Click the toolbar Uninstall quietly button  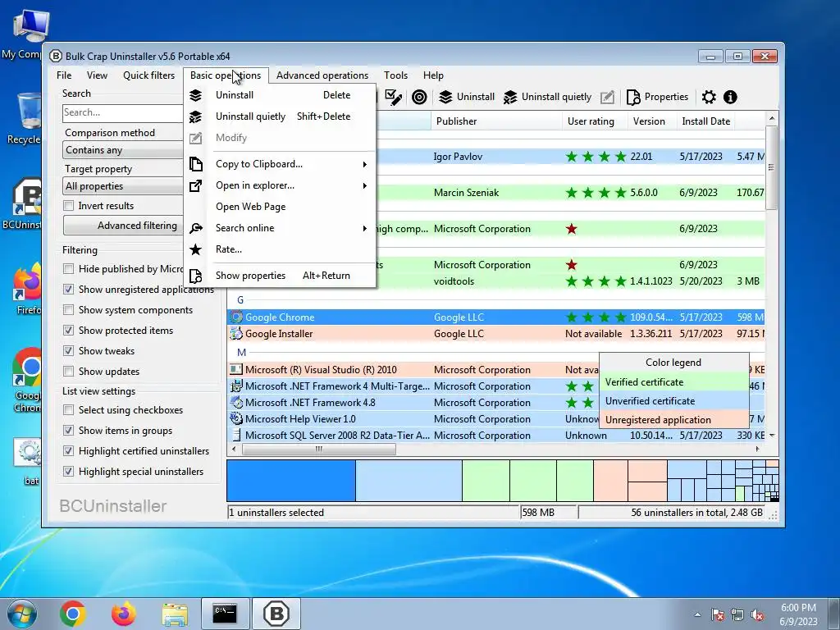coord(547,97)
